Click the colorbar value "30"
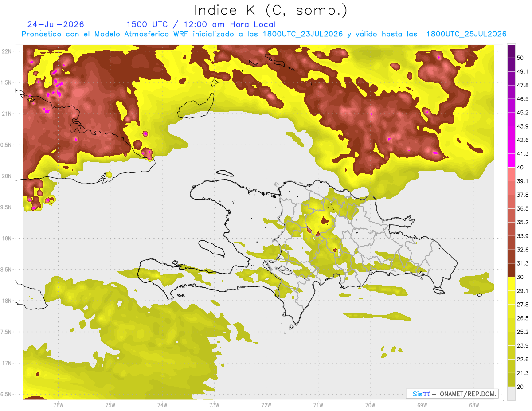The height and width of the screenshot is (411, 532). coord(520,277)
